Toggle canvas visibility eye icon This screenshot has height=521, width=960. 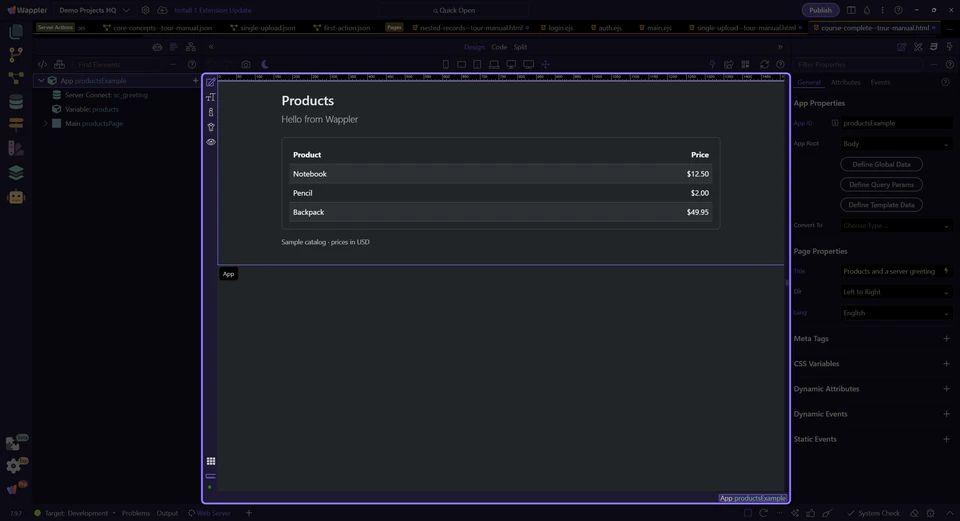pyautogui.click(x=211, y=141)
